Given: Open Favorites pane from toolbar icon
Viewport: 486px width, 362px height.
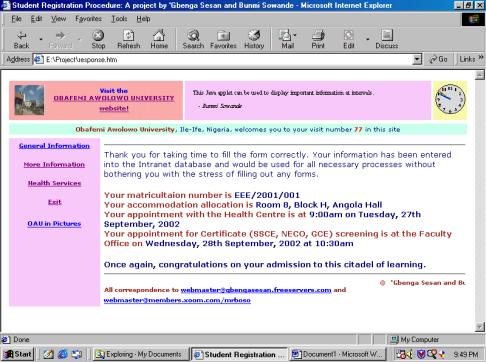Looking at the screenshot, I should tap(223, 39).
